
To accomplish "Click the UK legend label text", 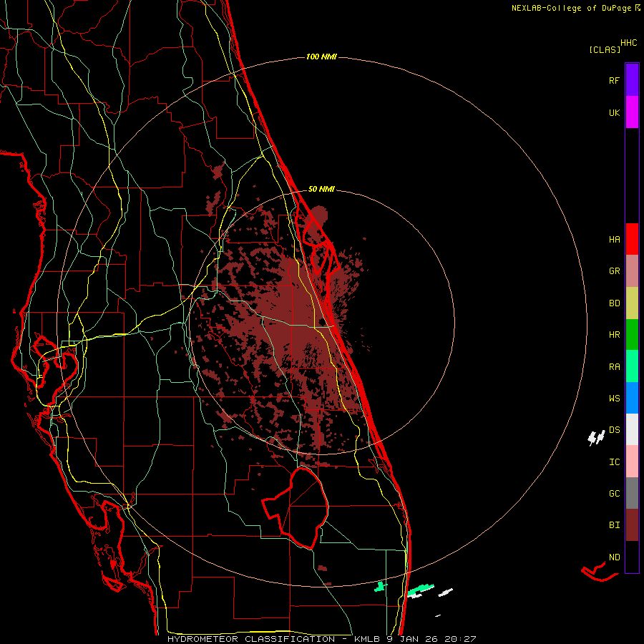I will click(x=614, y=113).
